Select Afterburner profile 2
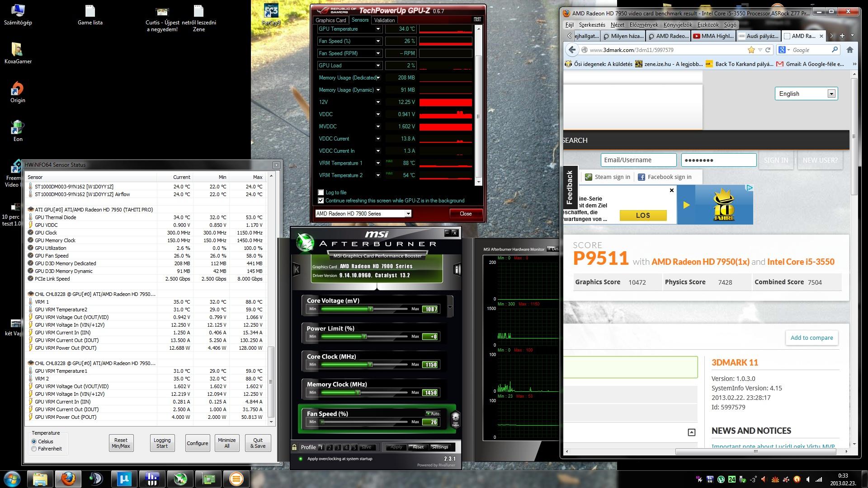 point(329,447)
